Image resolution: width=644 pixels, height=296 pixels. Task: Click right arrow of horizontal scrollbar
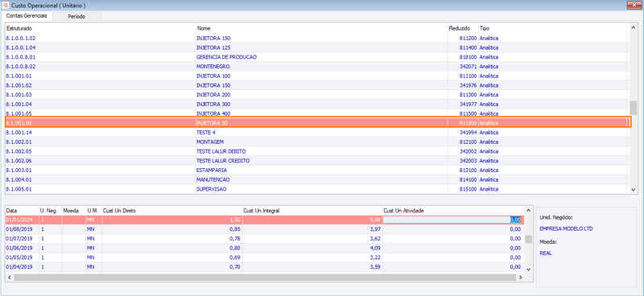pos(520,277)
